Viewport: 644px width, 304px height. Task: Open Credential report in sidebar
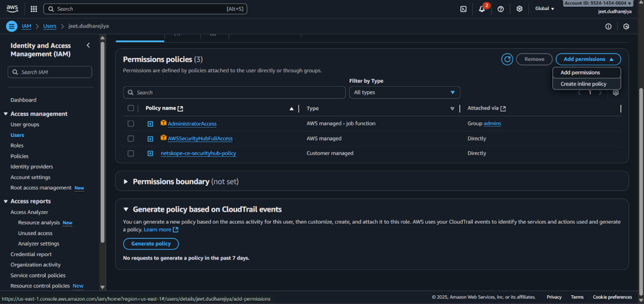31,254
